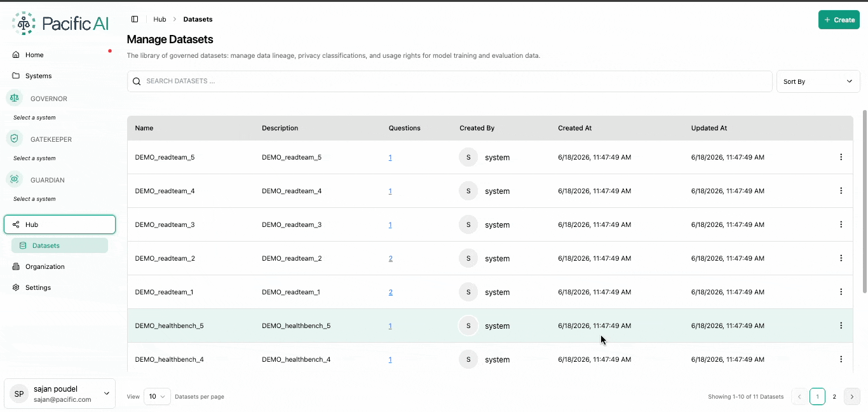Click the Created At column header

coord(575,128)
